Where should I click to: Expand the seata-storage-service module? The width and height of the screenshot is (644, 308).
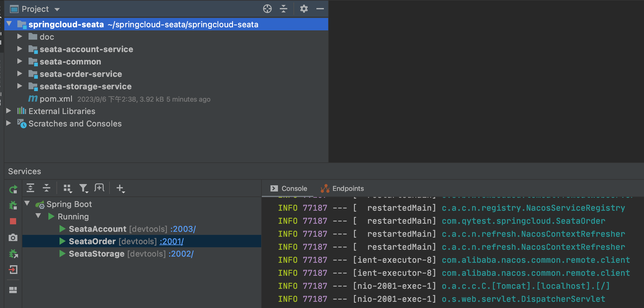20,86
